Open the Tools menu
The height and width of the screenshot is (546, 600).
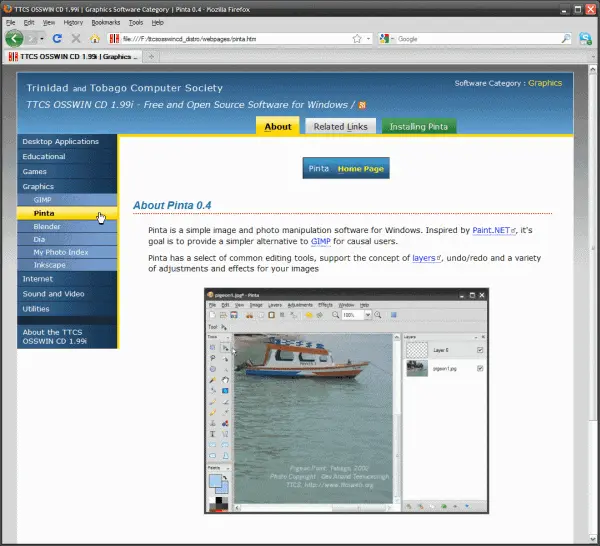(136, 21)
